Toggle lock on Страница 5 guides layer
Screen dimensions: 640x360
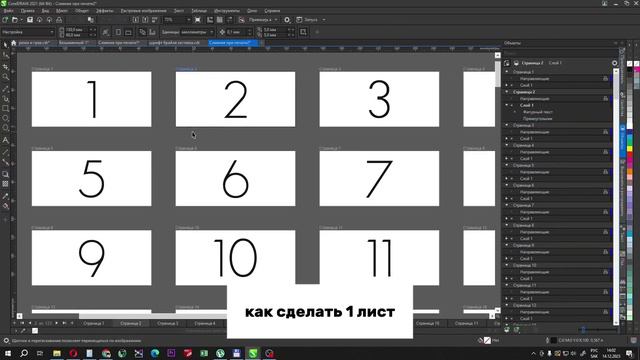[605, 172]
